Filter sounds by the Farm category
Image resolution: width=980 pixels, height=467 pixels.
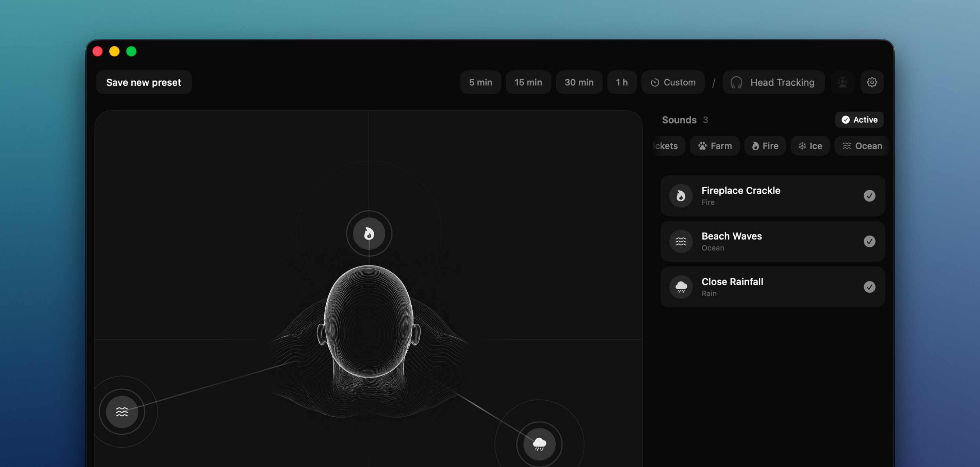[x=715, y=146]
